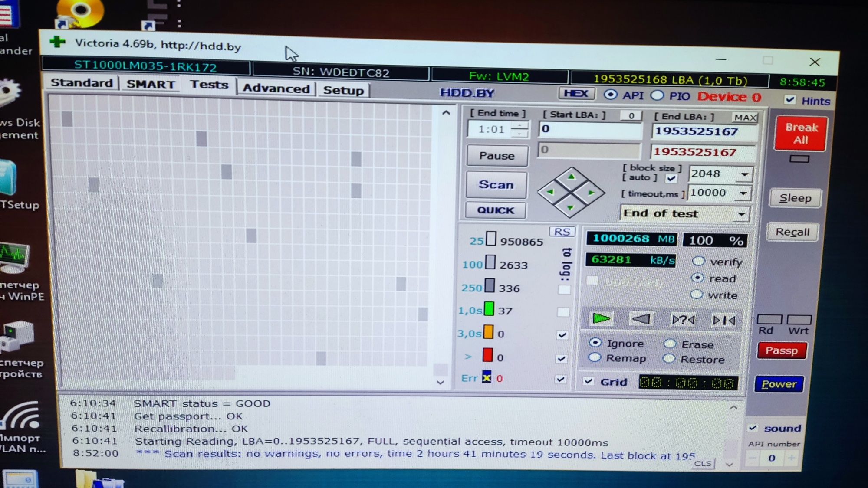The image size is (868, 488).
Task: Open the timeout 10000 dropdown
Action: pos(743,193)
